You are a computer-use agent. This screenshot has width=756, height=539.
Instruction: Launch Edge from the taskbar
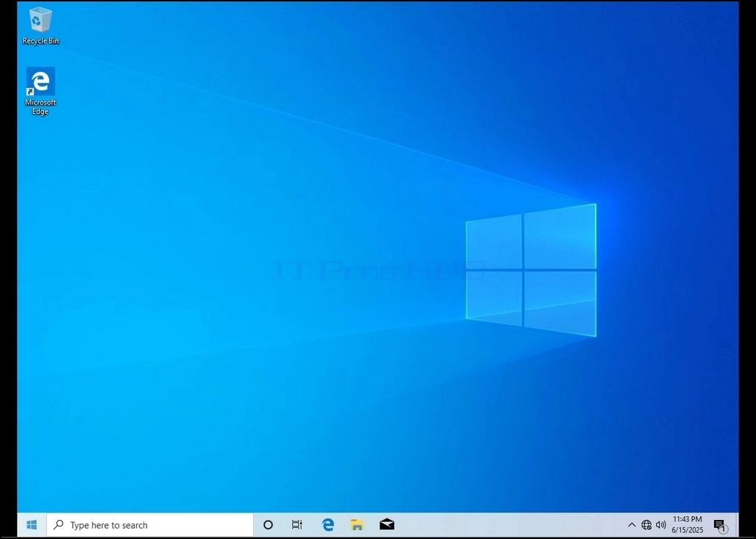tap(328, 525)
